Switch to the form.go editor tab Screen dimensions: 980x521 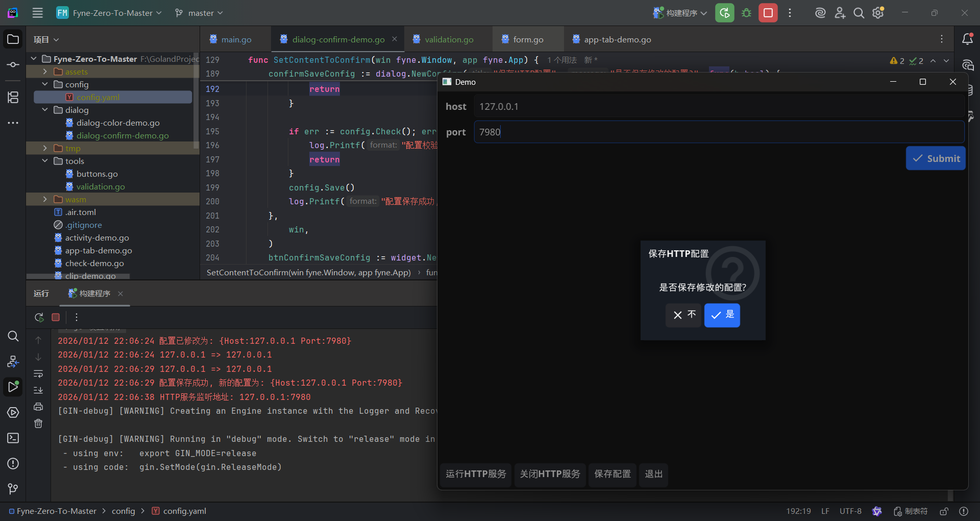[528, 39]
